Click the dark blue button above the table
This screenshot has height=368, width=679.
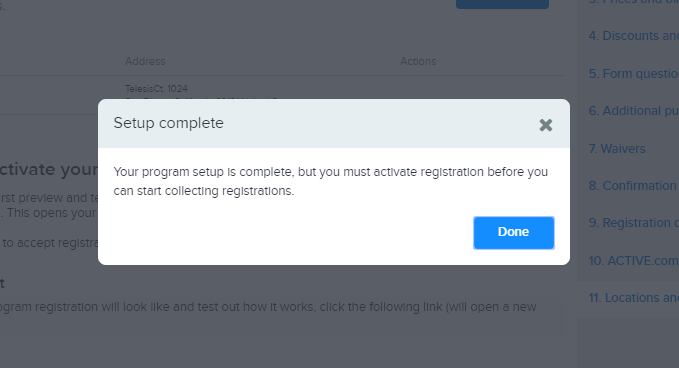pos(502,4)
